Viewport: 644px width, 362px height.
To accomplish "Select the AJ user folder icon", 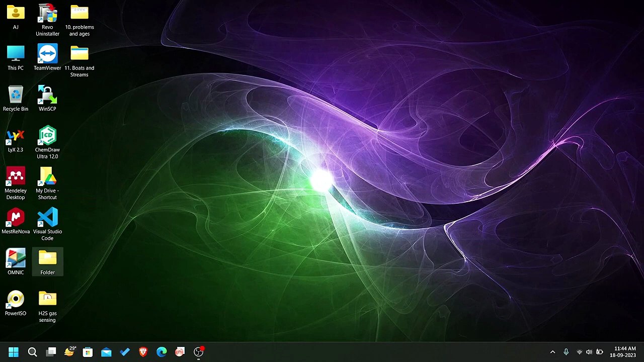I will (16, 17).
